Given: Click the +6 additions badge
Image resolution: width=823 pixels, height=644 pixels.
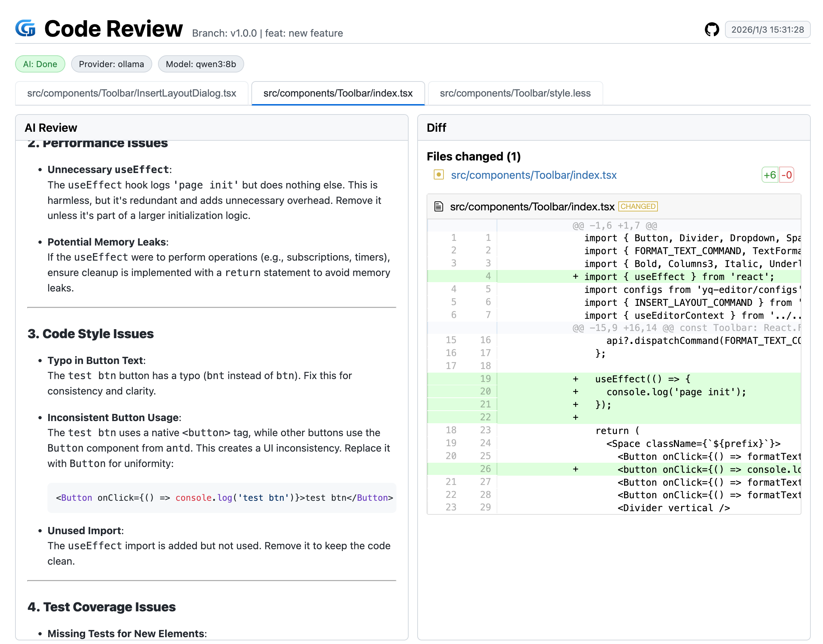Looking at the screenshot, I should [x=769, y=175].
